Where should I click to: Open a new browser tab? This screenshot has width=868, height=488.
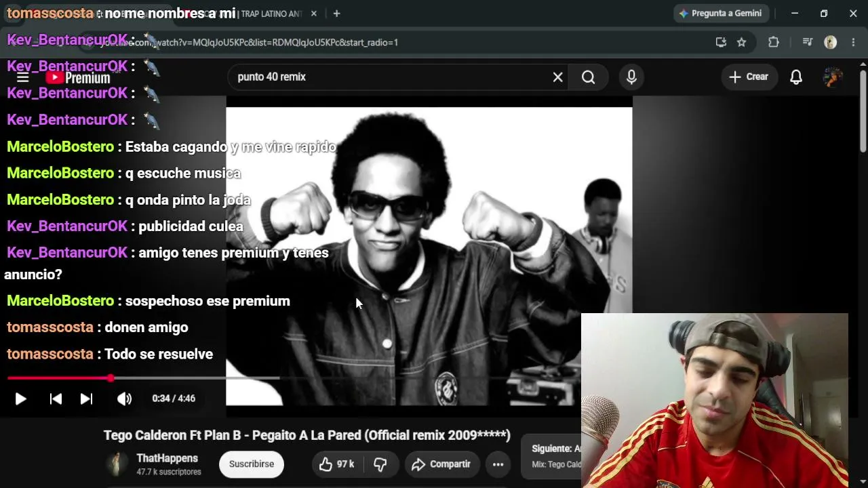pyautogui.click(x=336, y=14)
